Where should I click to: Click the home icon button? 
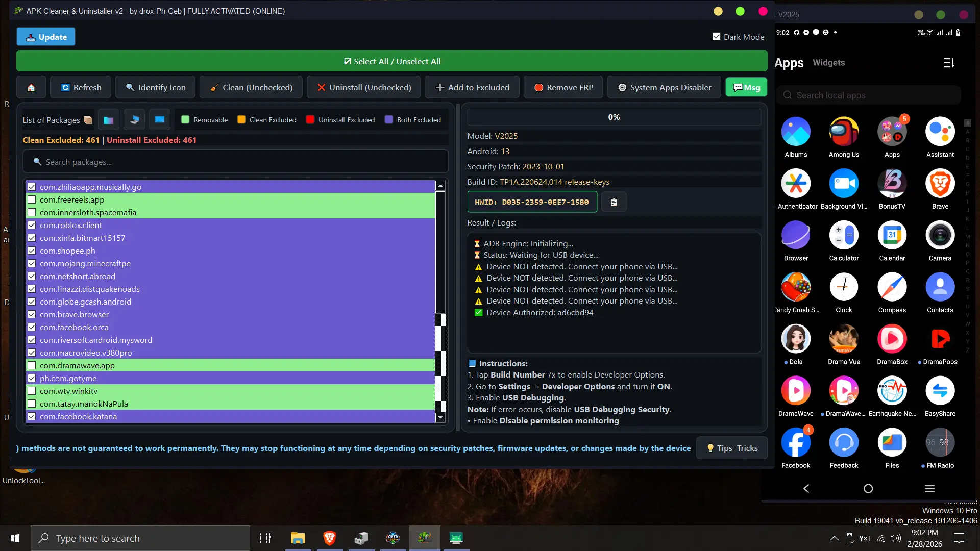point(31,87)
